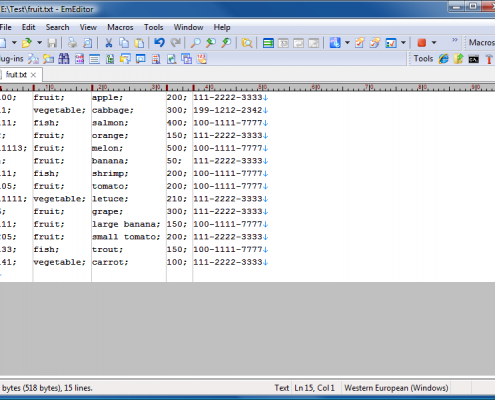495x400 pixels.
Task: Expand the dropdown arrow beside the Open icon
Action: point(39,43)
